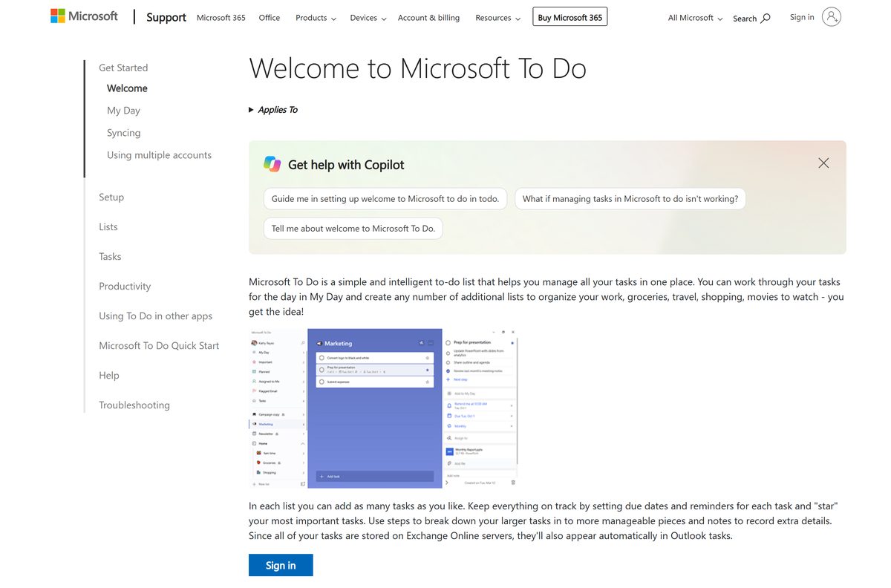The image size is (891, 588).
Task: Expand the Setup section
Action: 111,197
